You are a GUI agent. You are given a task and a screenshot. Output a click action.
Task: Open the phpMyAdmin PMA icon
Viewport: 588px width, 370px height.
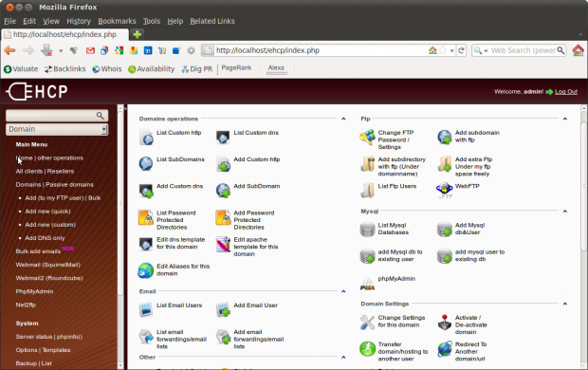click(x=367, y=284)
